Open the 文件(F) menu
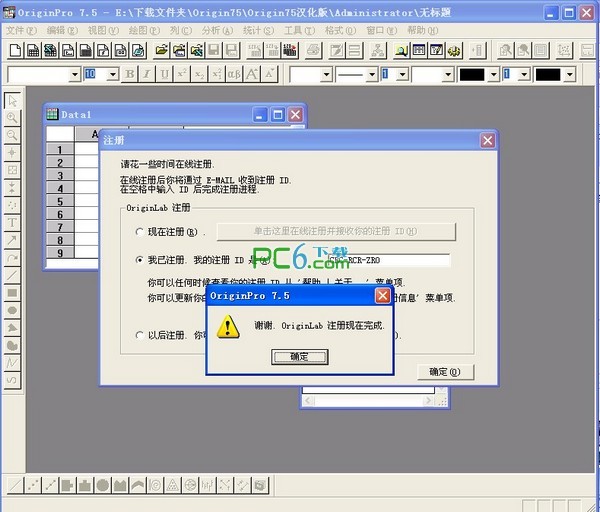This screenshot has height=512, width=600. 21,30
